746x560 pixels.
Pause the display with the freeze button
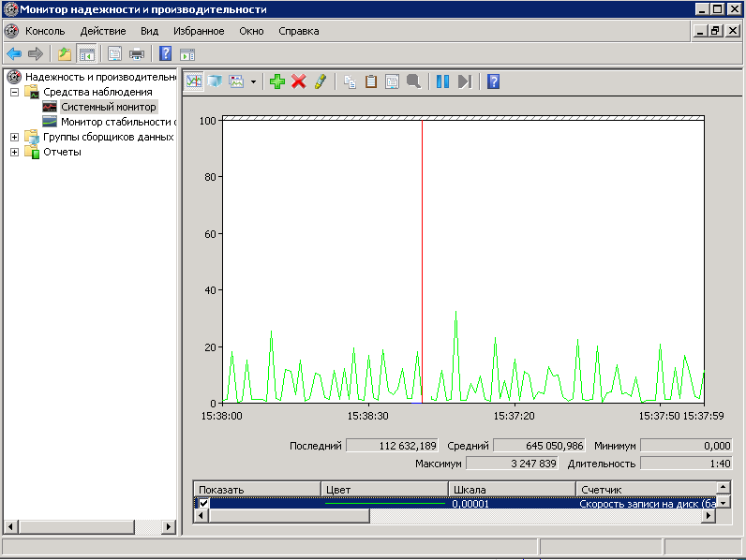click(443, 81)
